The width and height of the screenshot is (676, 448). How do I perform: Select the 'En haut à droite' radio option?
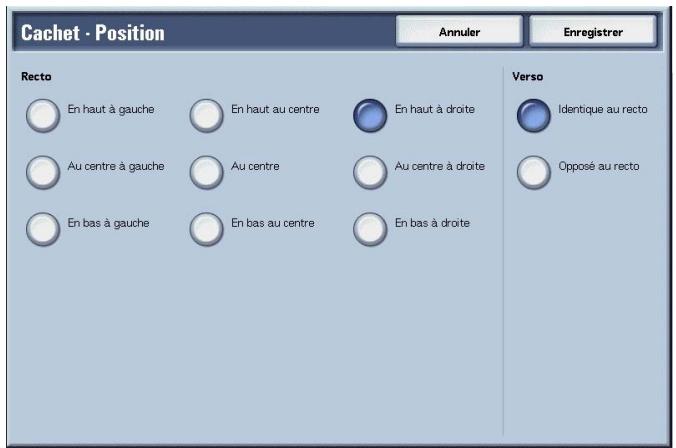pyautogui.click(x=371, y=116)
